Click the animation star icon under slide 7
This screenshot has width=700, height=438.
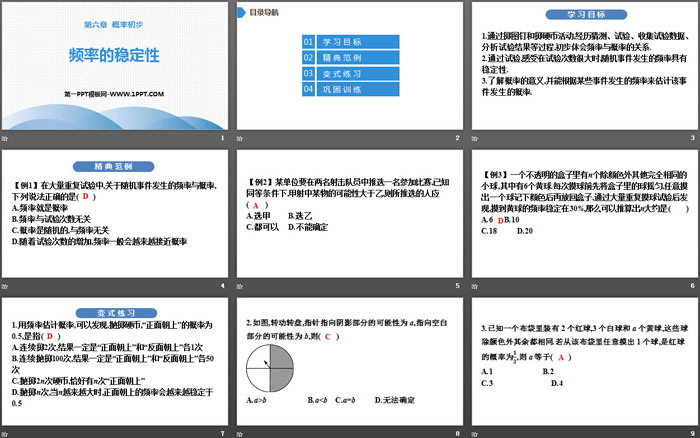tap(5, 434)
